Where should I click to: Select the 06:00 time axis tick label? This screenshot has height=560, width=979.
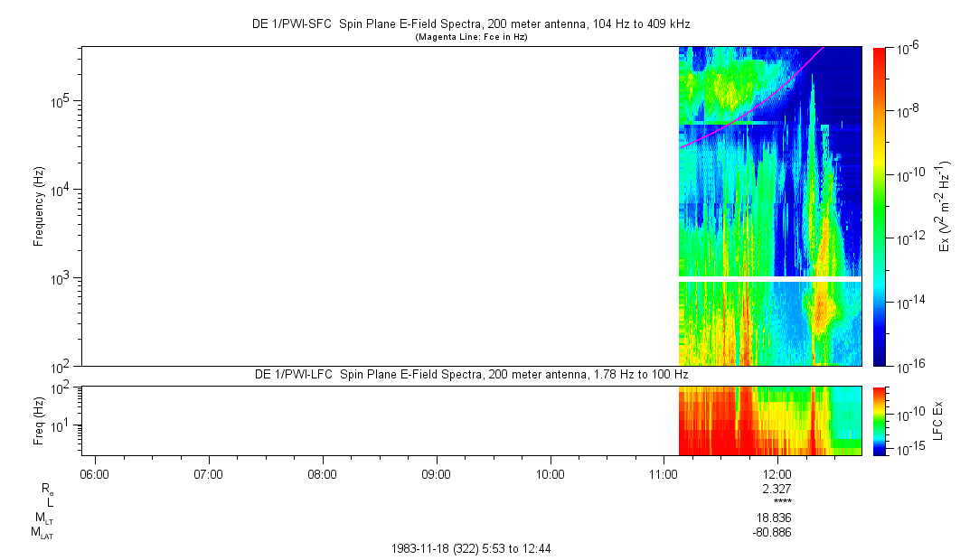coord(94,473)
